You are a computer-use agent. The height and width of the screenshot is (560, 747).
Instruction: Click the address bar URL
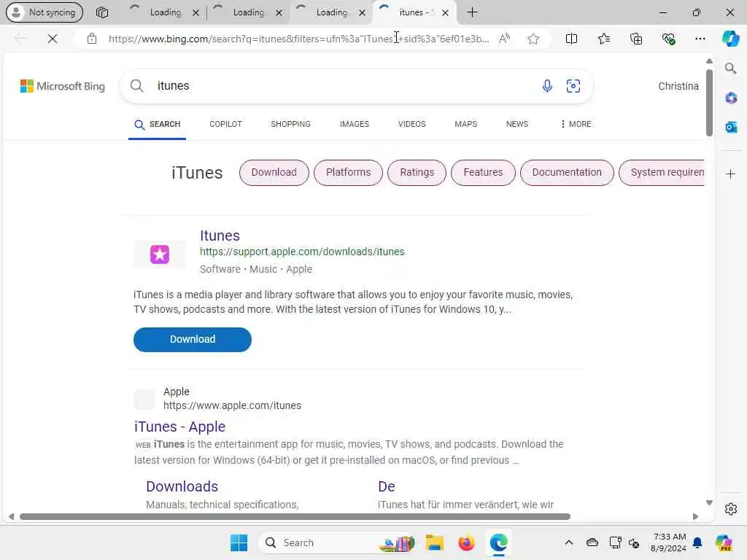coord(298,39)
